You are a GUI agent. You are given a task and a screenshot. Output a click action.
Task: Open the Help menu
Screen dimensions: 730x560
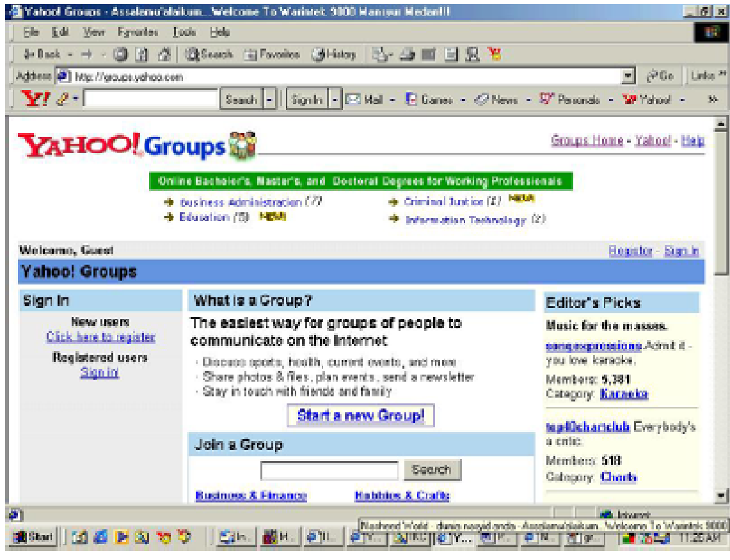219,31
